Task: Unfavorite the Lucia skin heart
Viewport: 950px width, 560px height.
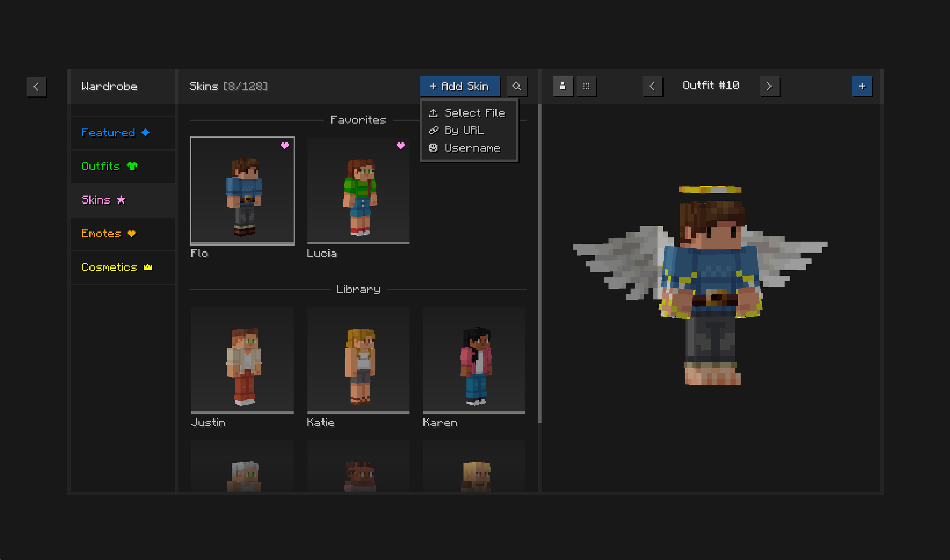Action: click(x=400, y=145)
